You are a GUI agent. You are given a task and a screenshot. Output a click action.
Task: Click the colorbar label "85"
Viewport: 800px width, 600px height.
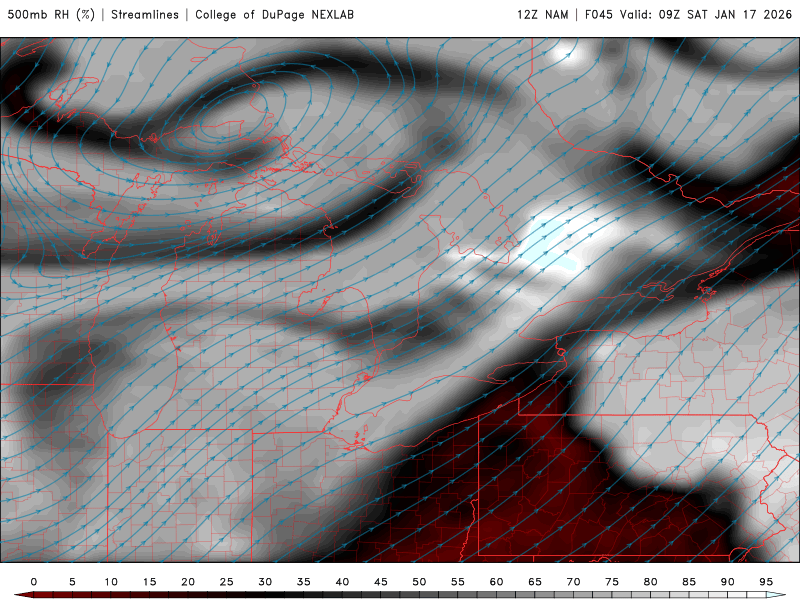pos(689,582)
